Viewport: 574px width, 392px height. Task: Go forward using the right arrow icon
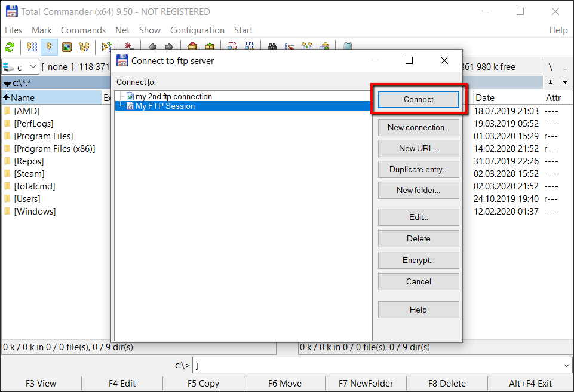(x=169, y=46)
